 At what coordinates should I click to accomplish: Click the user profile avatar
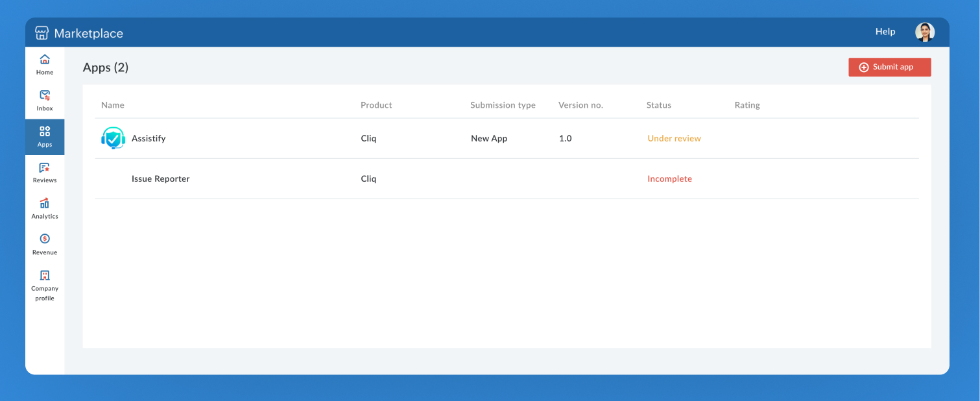(x=925, y=31)
